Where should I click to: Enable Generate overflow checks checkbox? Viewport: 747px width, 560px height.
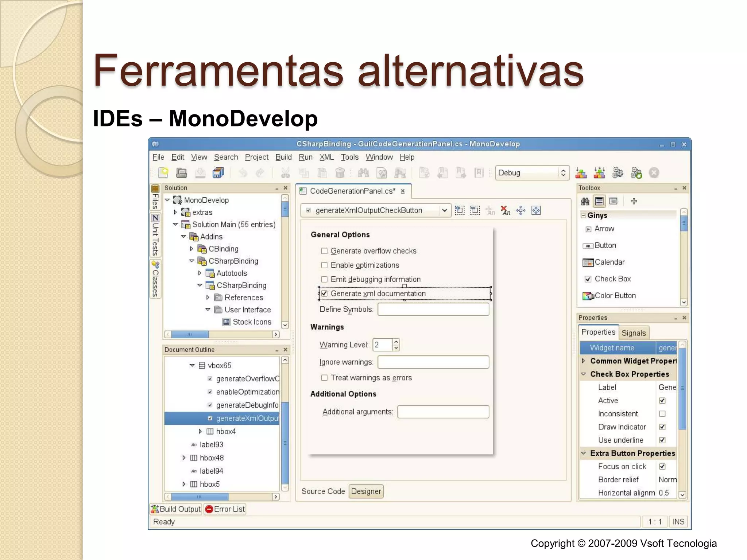(x=324, y=251)
